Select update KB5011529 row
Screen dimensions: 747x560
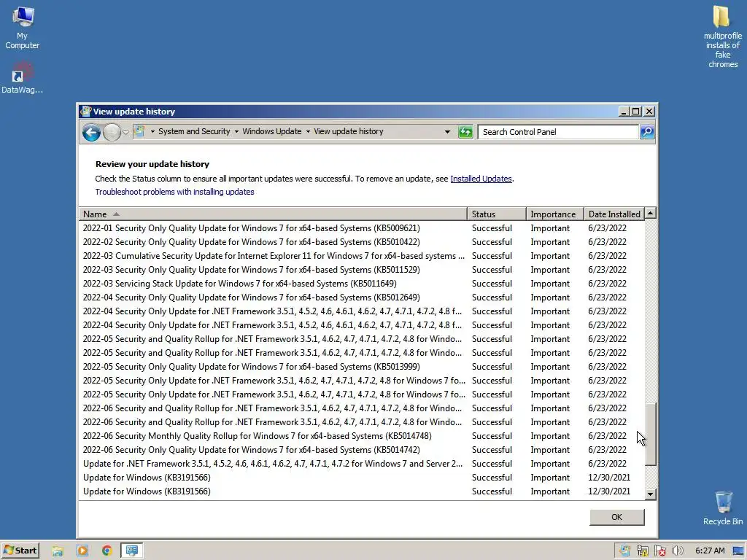pos(362,270)
